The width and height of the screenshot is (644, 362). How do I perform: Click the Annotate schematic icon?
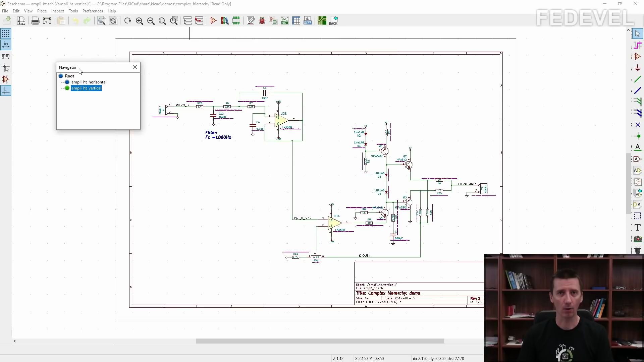tap(251, 20)
